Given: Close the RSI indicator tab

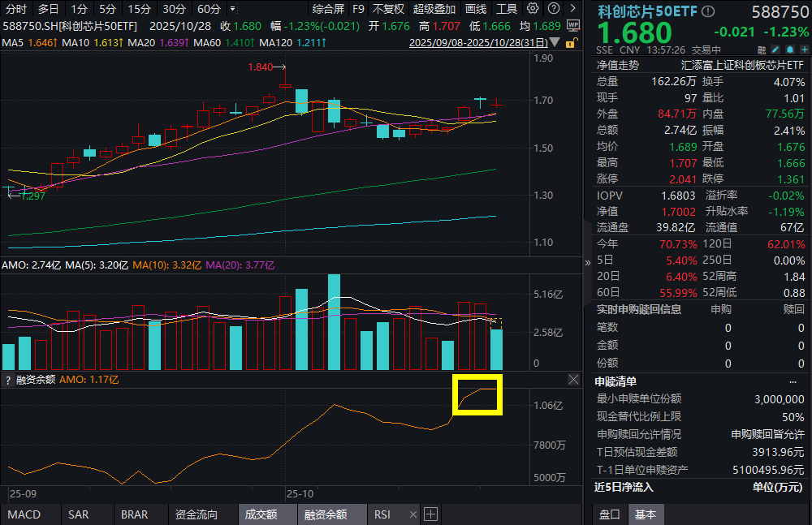Looking at the screenshot, I should click(x=412, y=514).
